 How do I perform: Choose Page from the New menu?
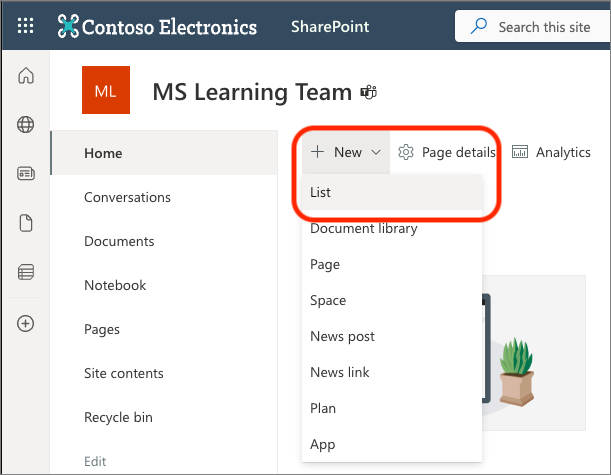pos(392,264)
